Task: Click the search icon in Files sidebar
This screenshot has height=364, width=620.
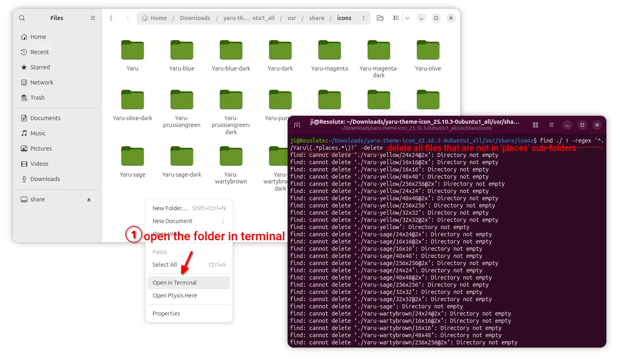Action: click(x=22, y=18)
